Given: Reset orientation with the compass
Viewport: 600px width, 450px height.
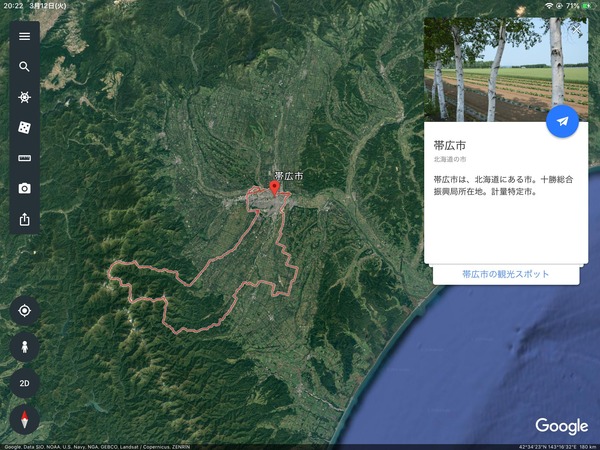Looking at the screenshot, I should coord(24,419).
